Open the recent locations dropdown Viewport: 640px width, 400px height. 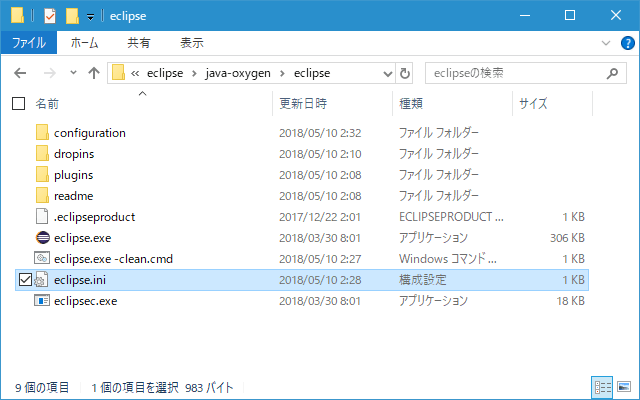(x=73, y=73)
